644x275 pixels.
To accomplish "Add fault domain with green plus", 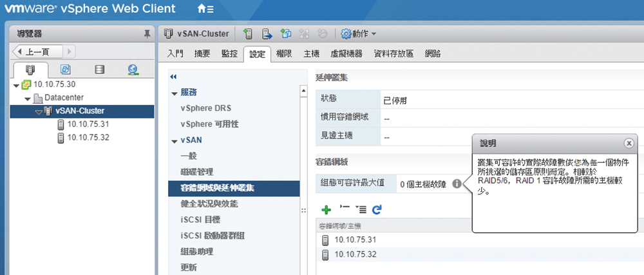I will [326, 210].
